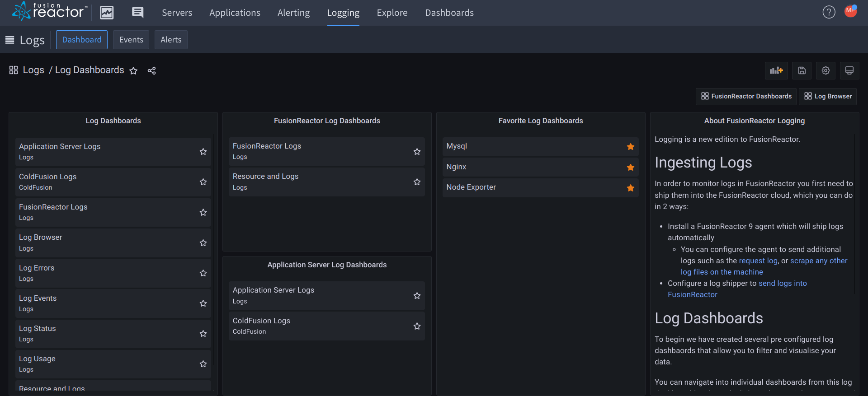Select the Logging menu

(x=343, y=13)
